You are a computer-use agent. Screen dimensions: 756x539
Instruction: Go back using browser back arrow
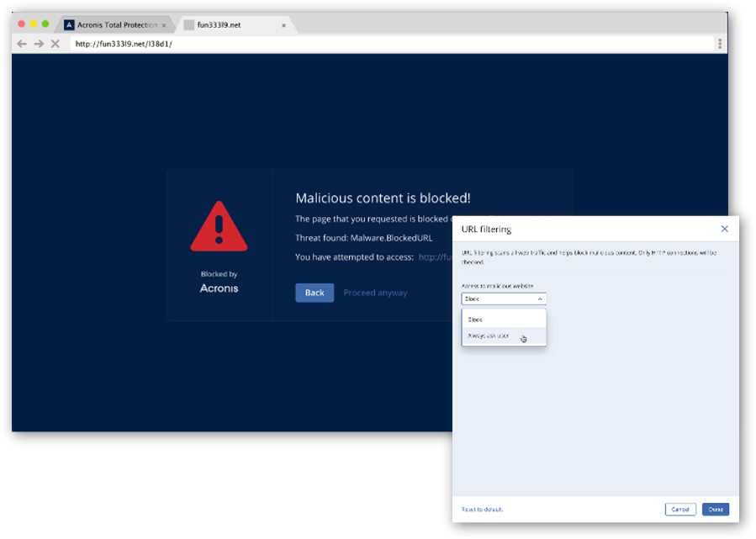click(22, 44)
